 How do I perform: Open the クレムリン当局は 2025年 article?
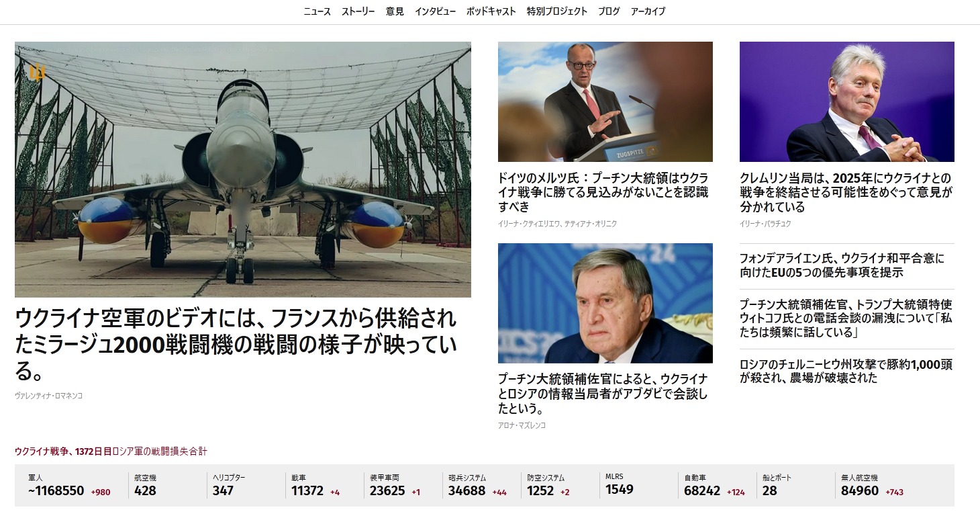click(846, 193)
